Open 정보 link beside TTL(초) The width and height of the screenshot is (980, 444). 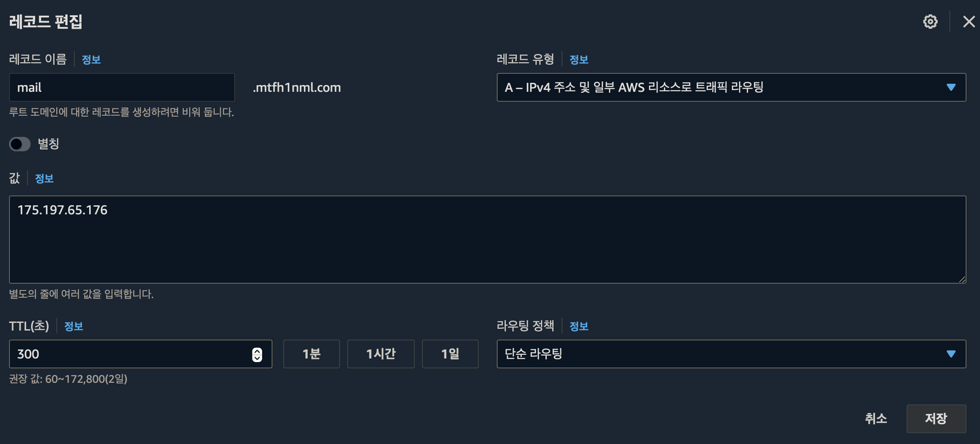(x=73, y=326)
